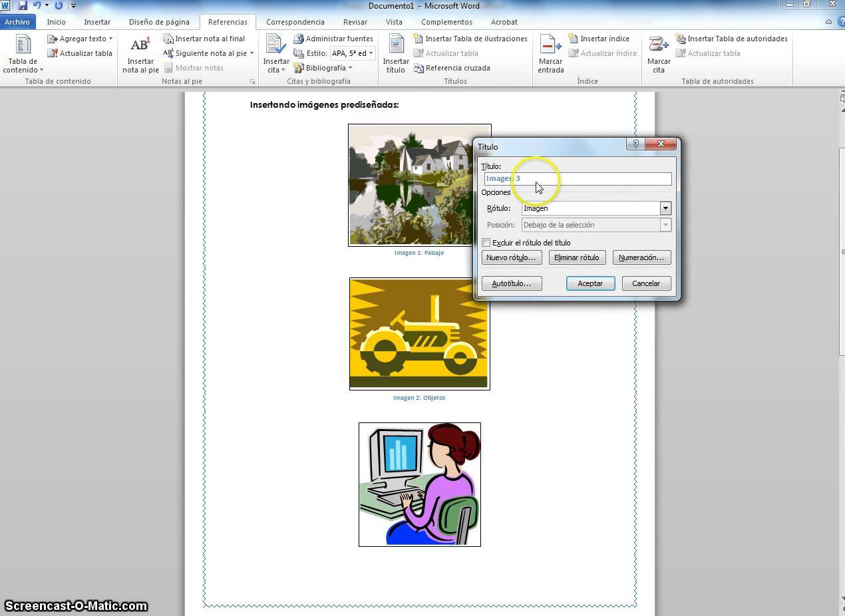Click the caption Imagen 2: Objetos
This screenshot has height=616, width=845.
coord(419,398)
